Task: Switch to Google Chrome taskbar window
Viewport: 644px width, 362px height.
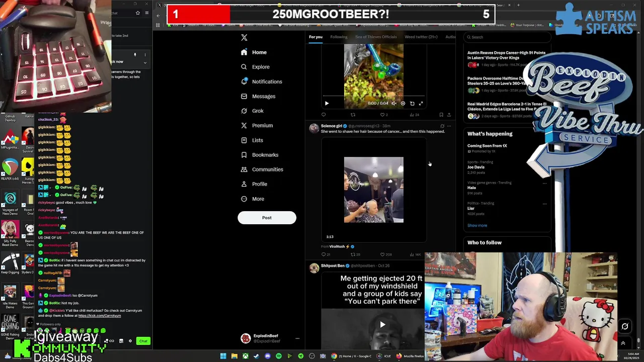Action: click(351, 356)
